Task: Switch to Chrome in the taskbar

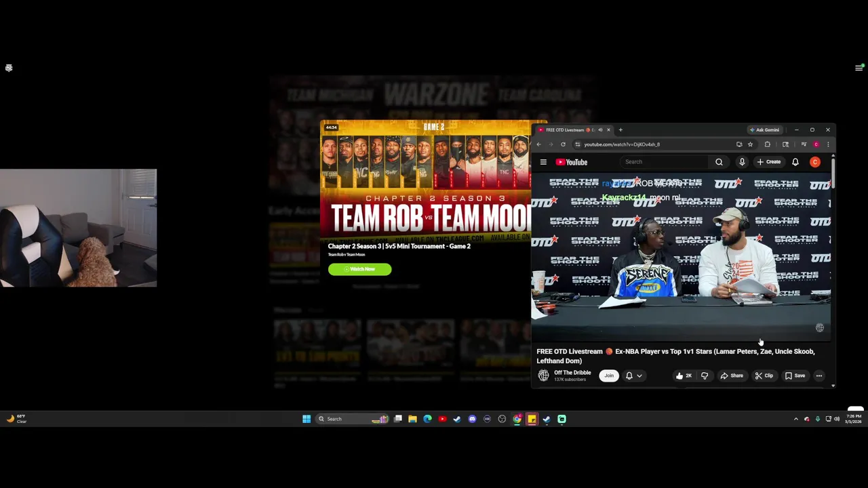Action: point(517,419)
